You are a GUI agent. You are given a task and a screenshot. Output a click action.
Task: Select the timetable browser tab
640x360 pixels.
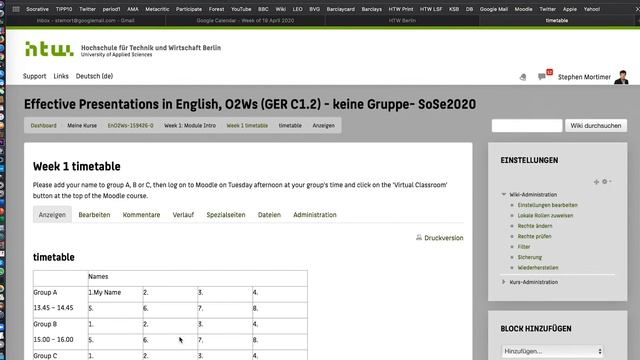[557, 20]
